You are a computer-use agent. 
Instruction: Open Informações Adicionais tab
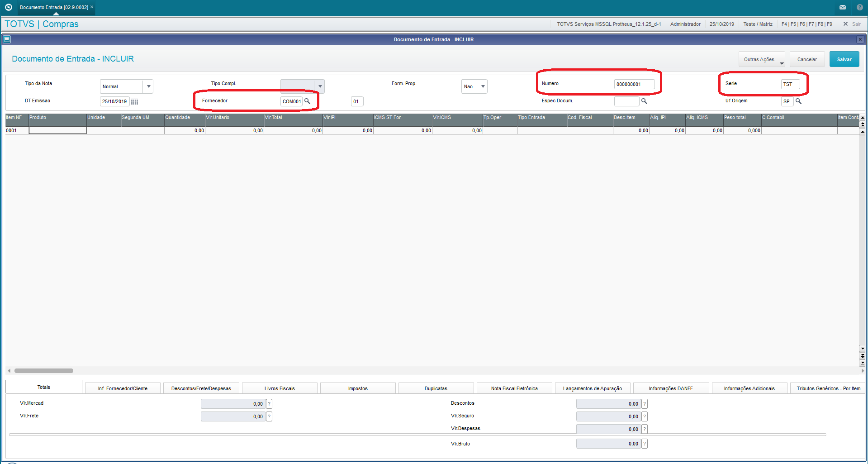click(749, 388)
